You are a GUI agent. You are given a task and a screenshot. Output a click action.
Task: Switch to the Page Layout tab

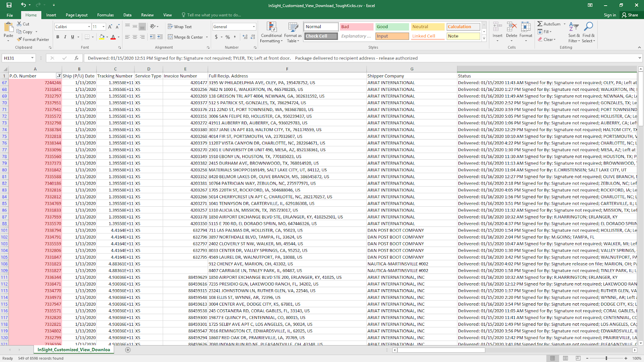pos(76,15)
